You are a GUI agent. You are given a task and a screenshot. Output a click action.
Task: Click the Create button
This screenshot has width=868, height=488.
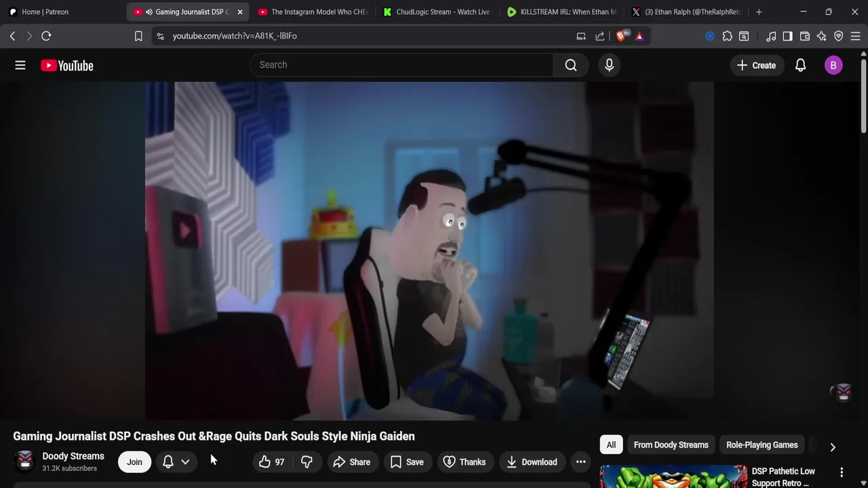(x=756, y=65)
